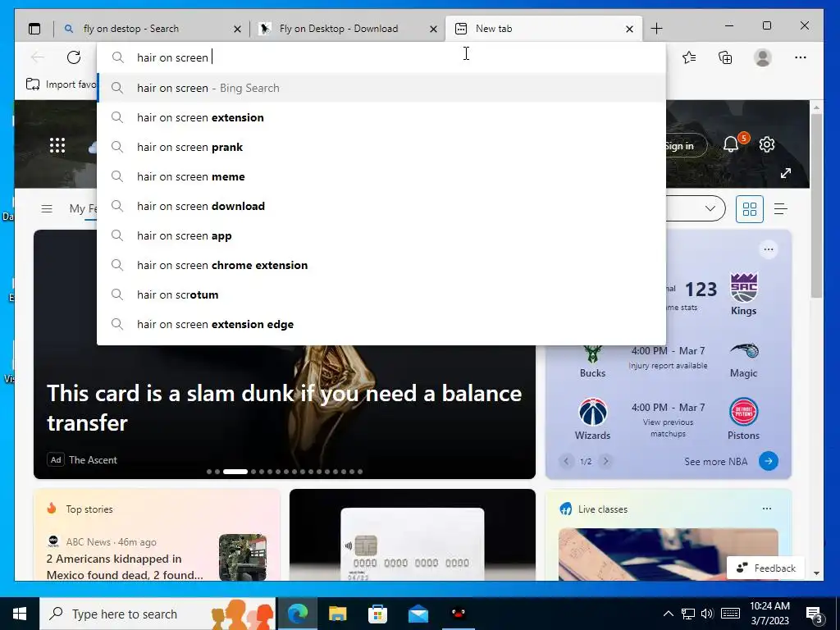Open Microsoft Store from taskbar
840x630 pixels.
(377, 614)
